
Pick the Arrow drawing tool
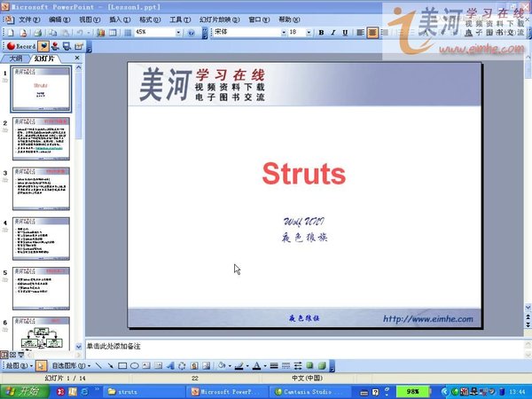tap(109, 365)
